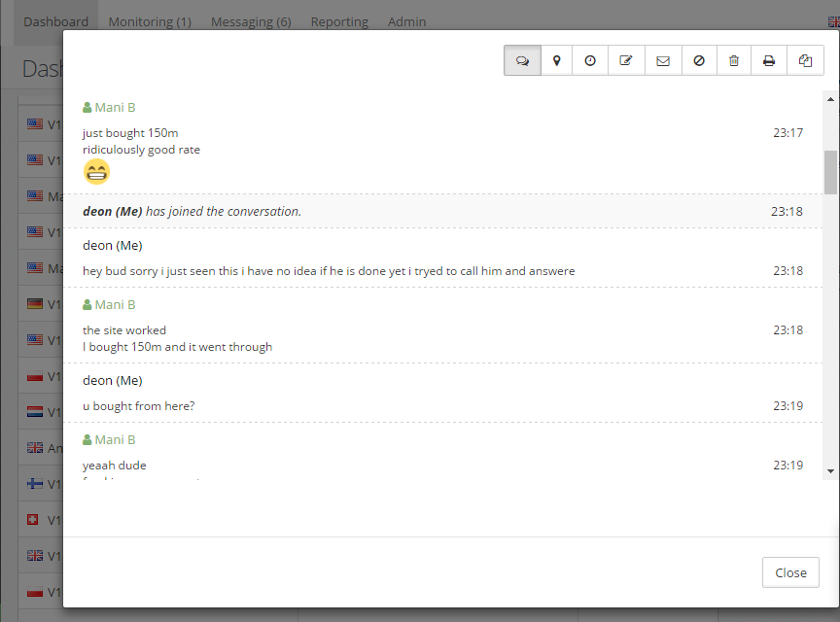840x622 pixels.
Task: Delete the chat using the trash icon
Action: (x=734, y=60)
